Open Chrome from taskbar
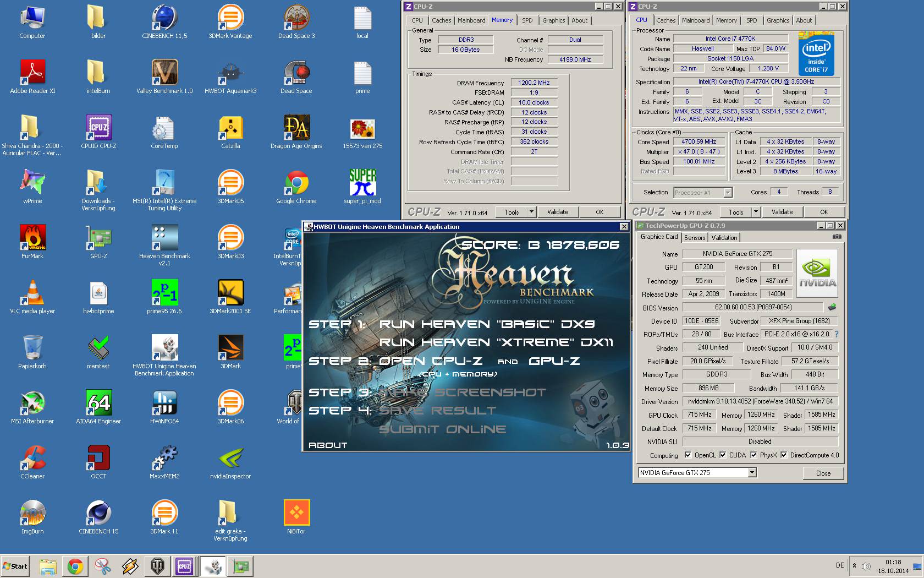 pos(75,566)
